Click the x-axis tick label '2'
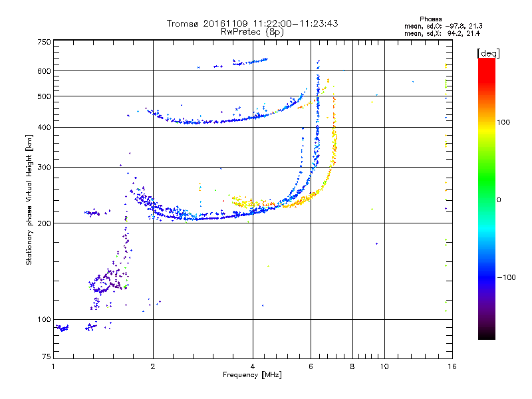This screenshot has height=399, width=532. click(153, 366)
